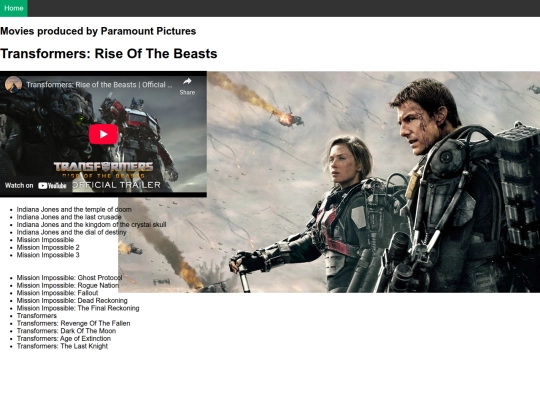The width and height of the screenshot is (540, 405).
Task: Play the Transformers trailer video
Action: click(103, 134)
